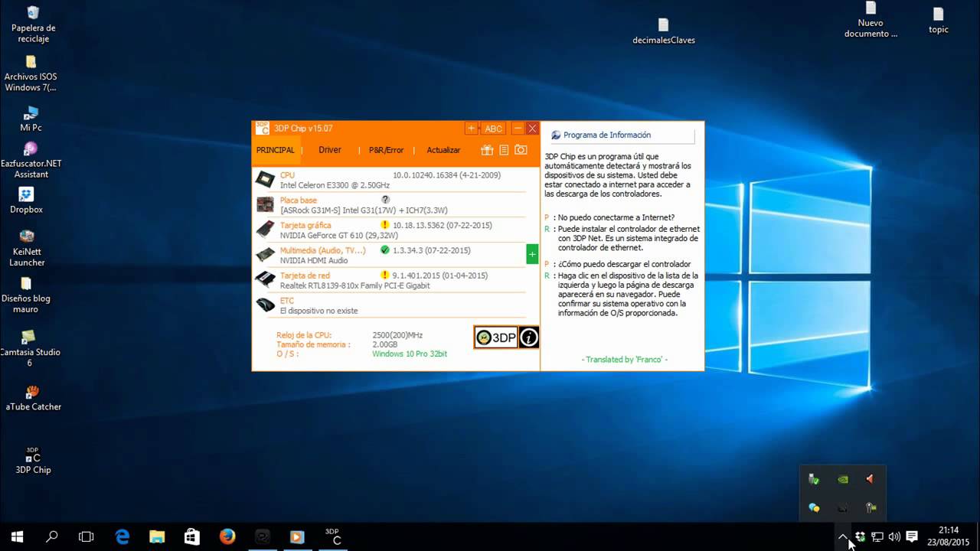Screen dimensions: 980x551
Task: Collapse the hidden tray icons chevron
Action: coord(843,537)
